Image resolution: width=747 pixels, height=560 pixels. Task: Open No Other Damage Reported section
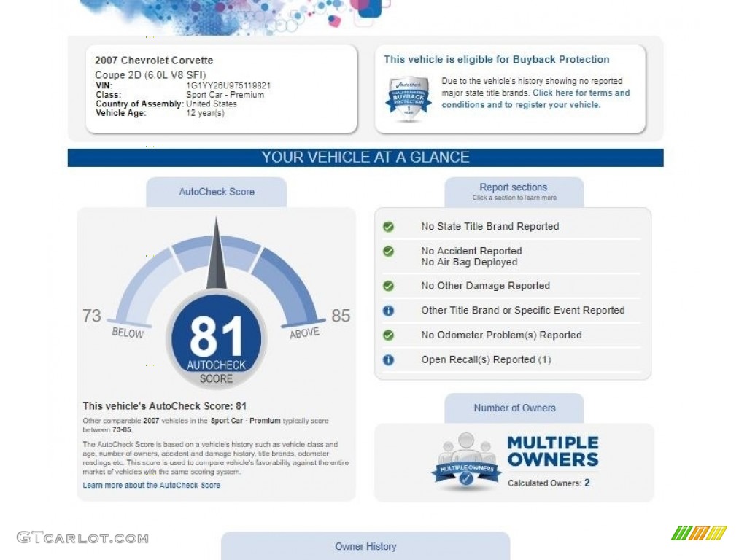(485, 286)
